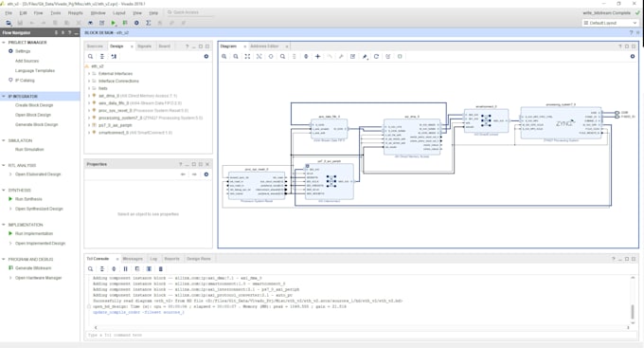Open Design panel settings gear icon
The image size is (644, 348).
coord(206,56)
